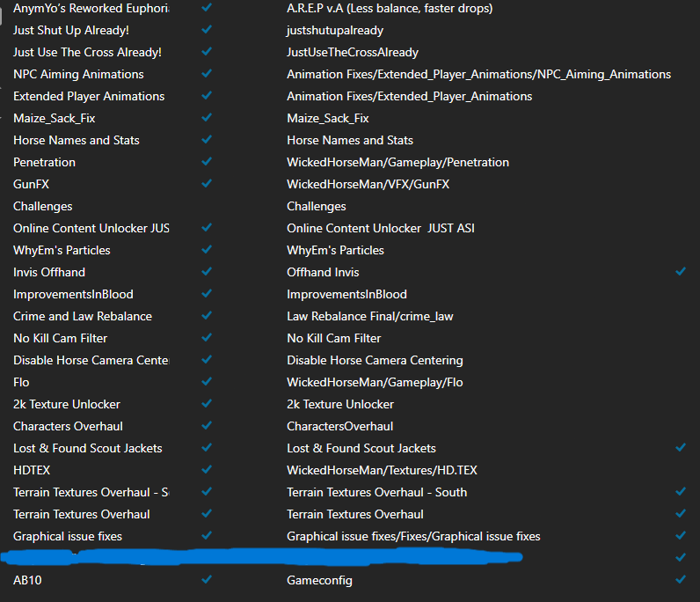Viewport: 700px width, 602px height.
Task: Toggle the checkmark next to HDTEX
Action: tap(207, 470)
